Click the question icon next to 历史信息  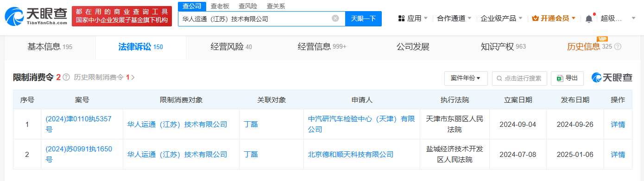(x=617, y=47)
